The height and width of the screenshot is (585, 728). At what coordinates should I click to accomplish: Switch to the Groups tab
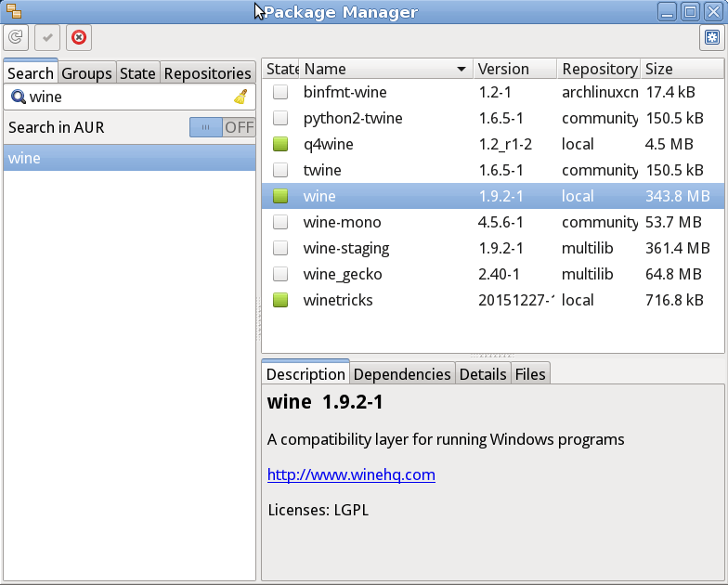[x=87, y=72]
